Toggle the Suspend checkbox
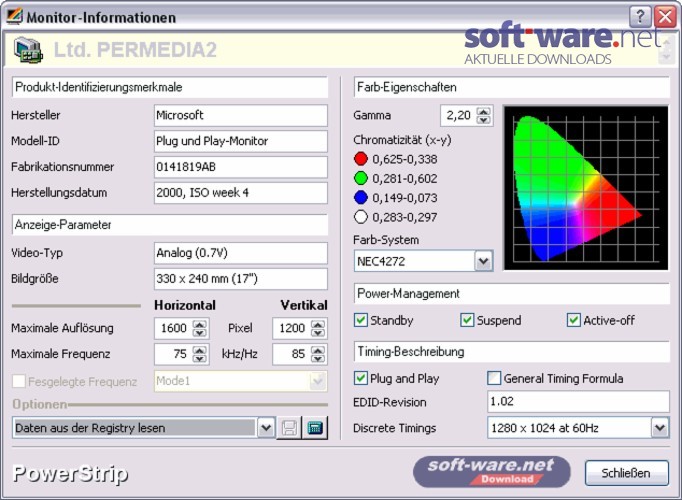 [x=467, y=320]
